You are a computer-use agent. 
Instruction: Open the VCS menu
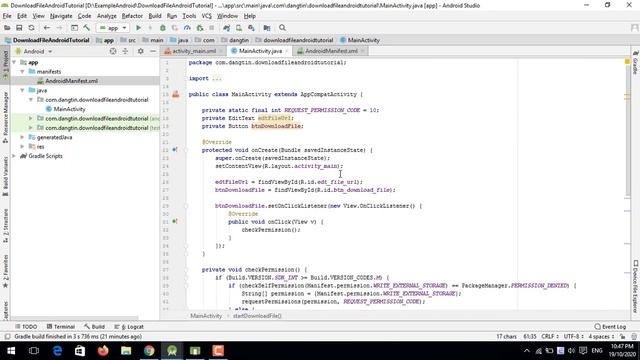coord(207,16)
